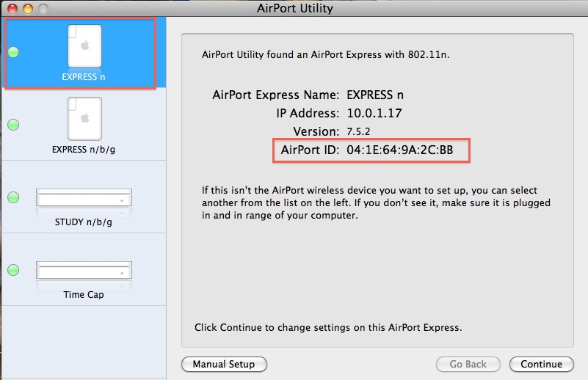Select the Time Cap device icon

pos(84,270)
